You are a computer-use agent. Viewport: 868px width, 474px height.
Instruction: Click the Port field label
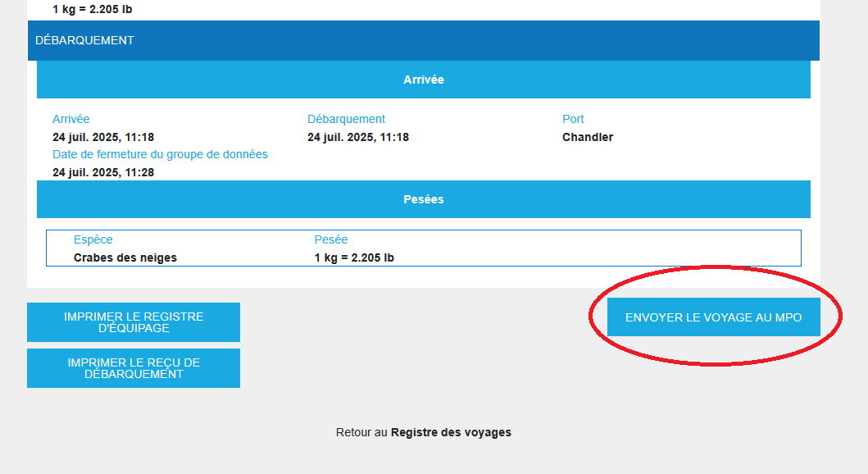point(573,119)
